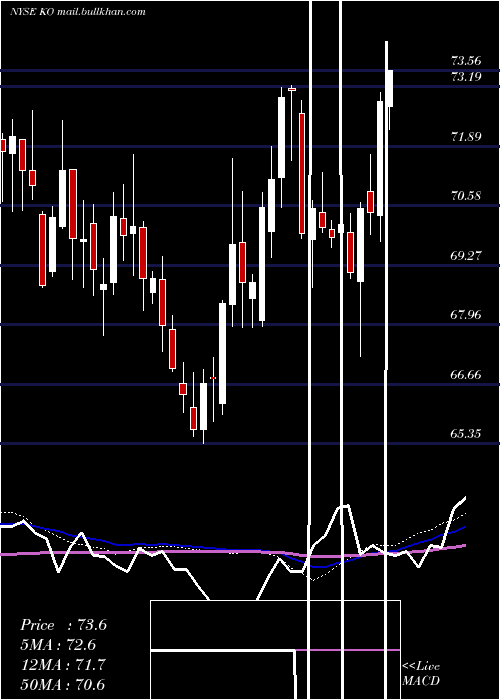The width and height of the screenshot is (500, 700).
Task: Click the 5MA : 72.6 readout
Action: [58, 645]
